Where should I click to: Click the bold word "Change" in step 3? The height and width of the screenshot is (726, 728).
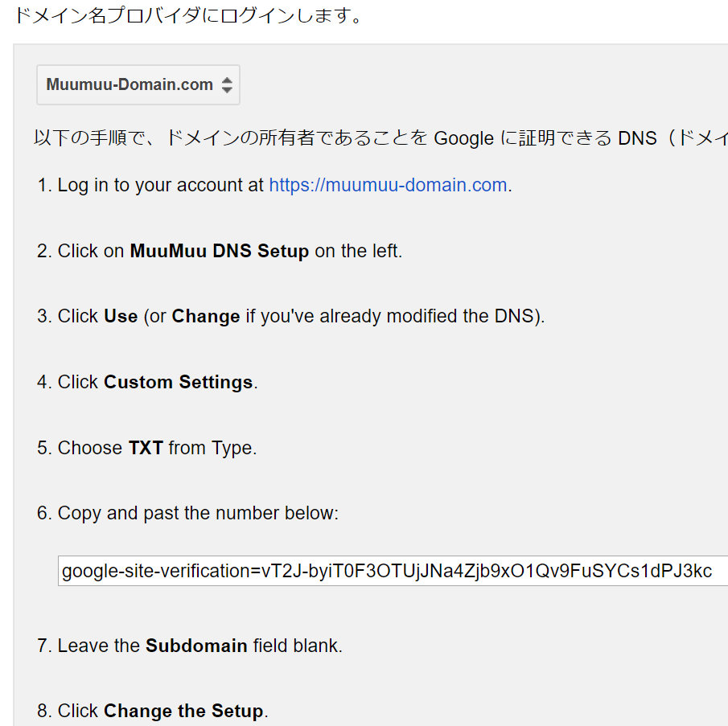(206, 317)
